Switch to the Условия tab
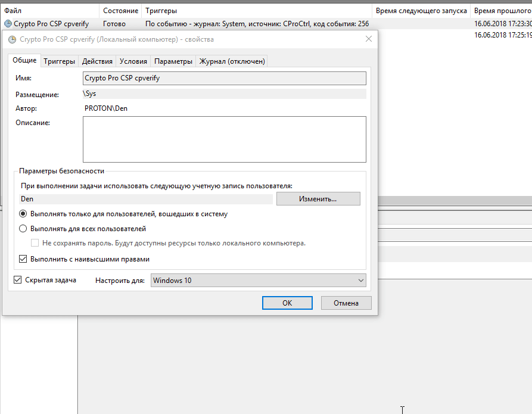 [133, 61]
